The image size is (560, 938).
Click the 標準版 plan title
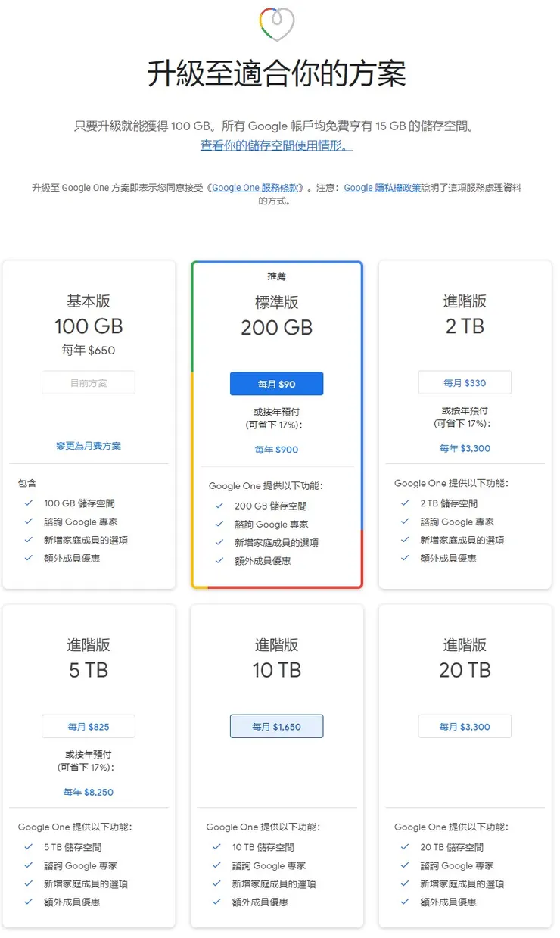tap(276, 303)
